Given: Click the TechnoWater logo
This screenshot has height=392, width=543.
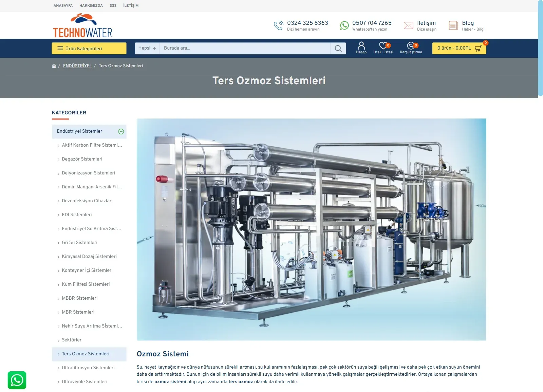Looking at the screenshot, I should tap(82, 25).
